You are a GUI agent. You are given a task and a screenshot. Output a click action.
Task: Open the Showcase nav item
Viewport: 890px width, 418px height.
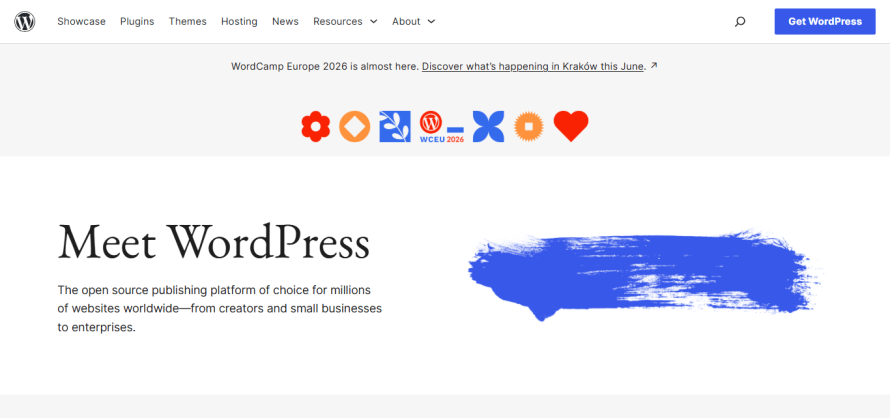point(81,22)
